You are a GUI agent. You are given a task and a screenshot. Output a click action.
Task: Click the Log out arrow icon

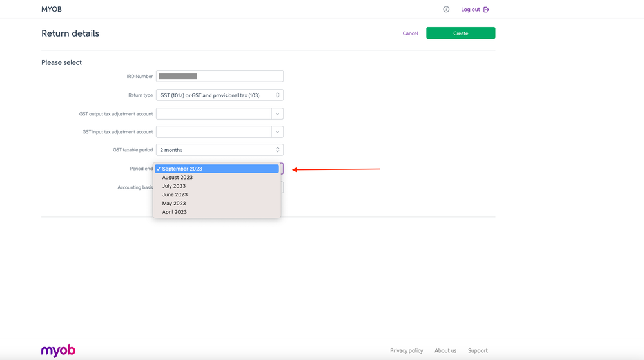(x=487, y=10)
